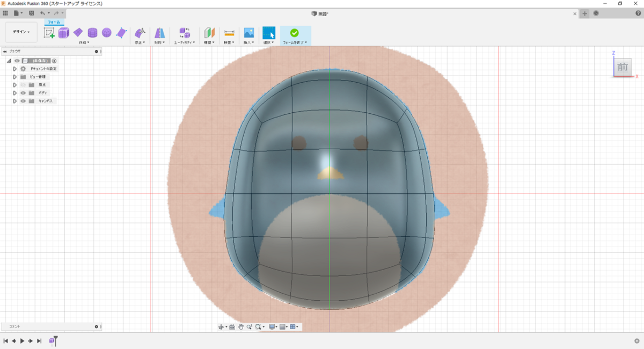The height and width of the screenshot is (349, 644).
Task: Open the ユーティリティ dropdown menu
Action: pyautogui.click(x=185, y=42)
